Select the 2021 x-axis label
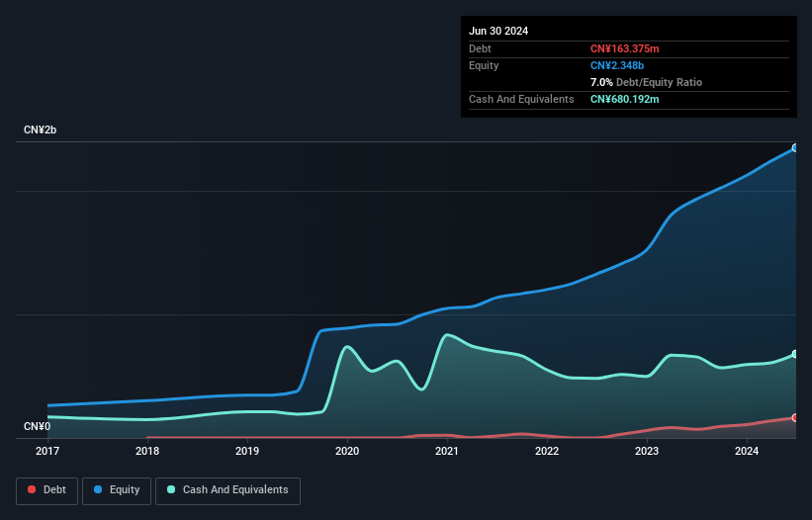Screen dimensions: 812x520 [447, 451]
